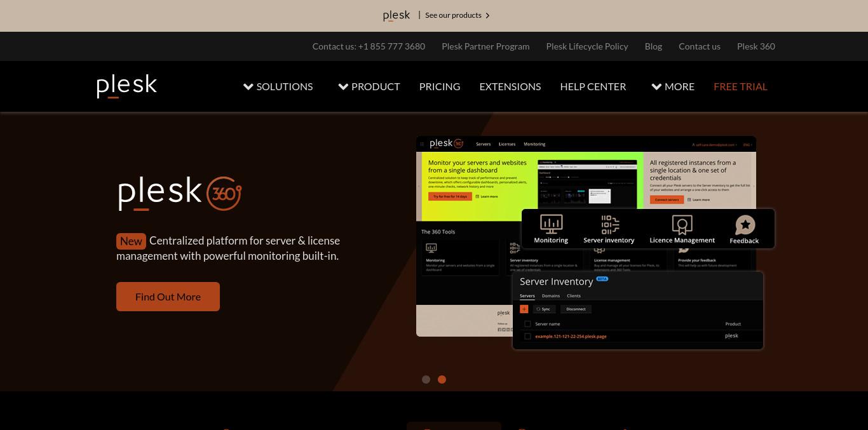Click the Licence Management certificate icon
This screenshot has width=868, height=430.
(682, 224)
